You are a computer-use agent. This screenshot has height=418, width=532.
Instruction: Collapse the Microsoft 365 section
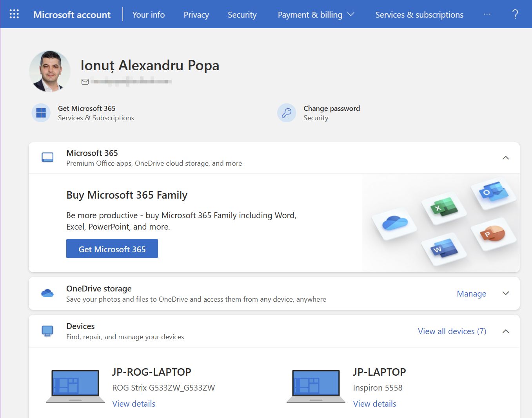[506, 158]
